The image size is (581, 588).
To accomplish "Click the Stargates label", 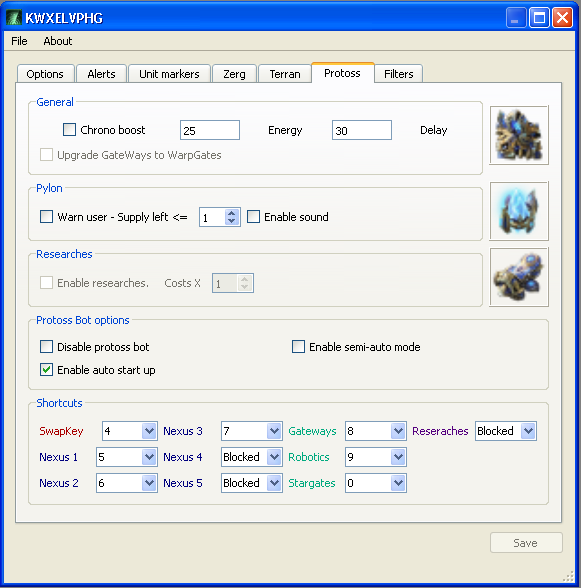I will coord(312,483).
